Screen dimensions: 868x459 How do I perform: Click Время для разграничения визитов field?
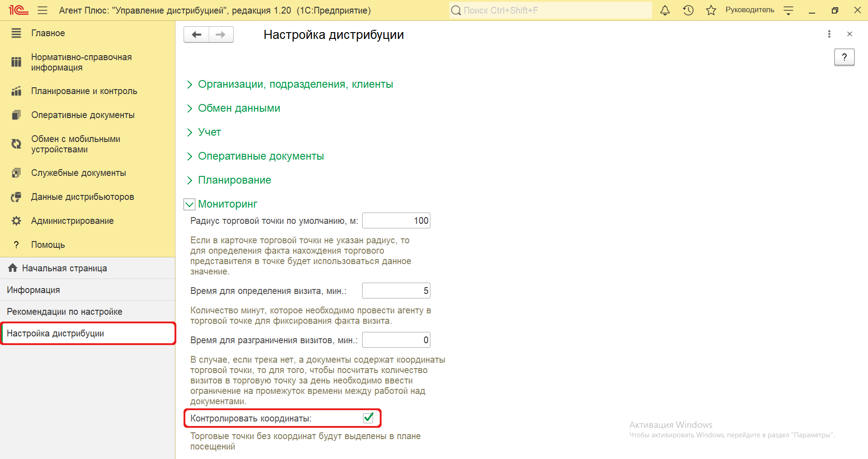396,340
